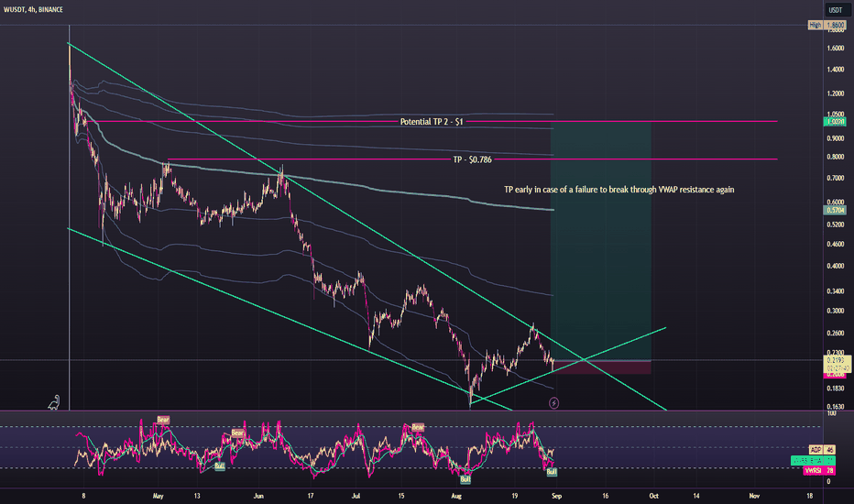Click the Bull signal label near Aug
This screenshot has height=504, width=854.
coord(465,479)
